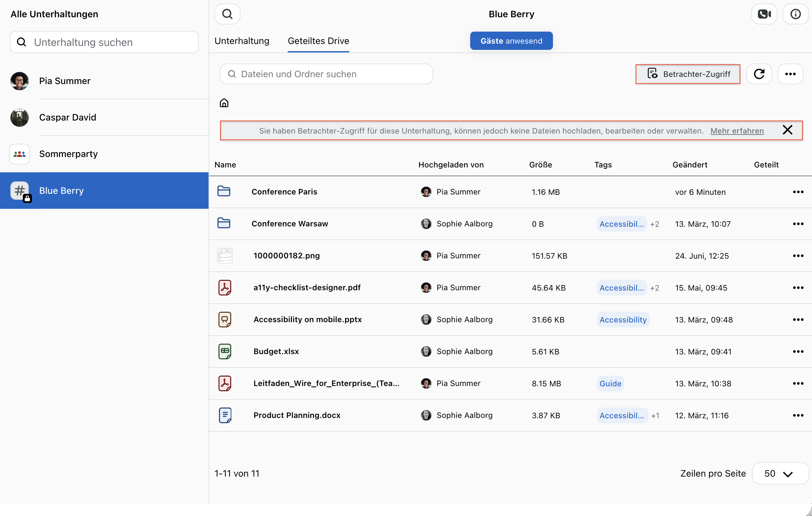Sort by the Name column header
Screen dimensions: 812x516
point(225,165)
